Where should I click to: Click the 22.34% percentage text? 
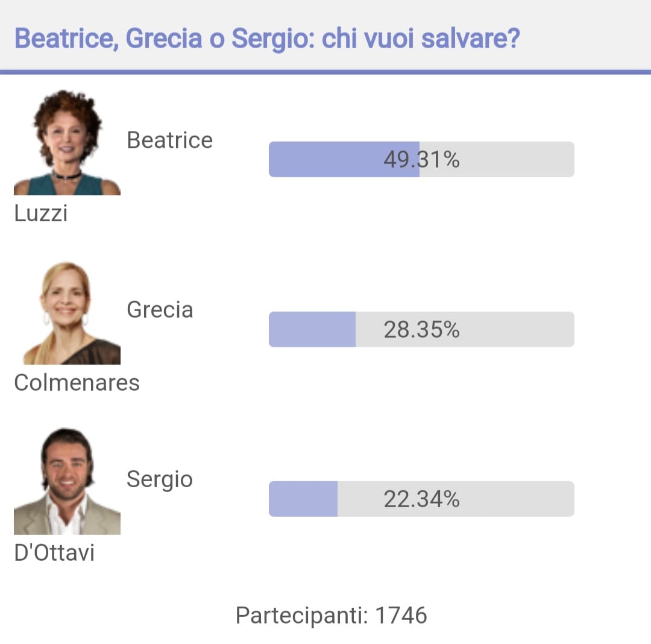pos(421,499)
